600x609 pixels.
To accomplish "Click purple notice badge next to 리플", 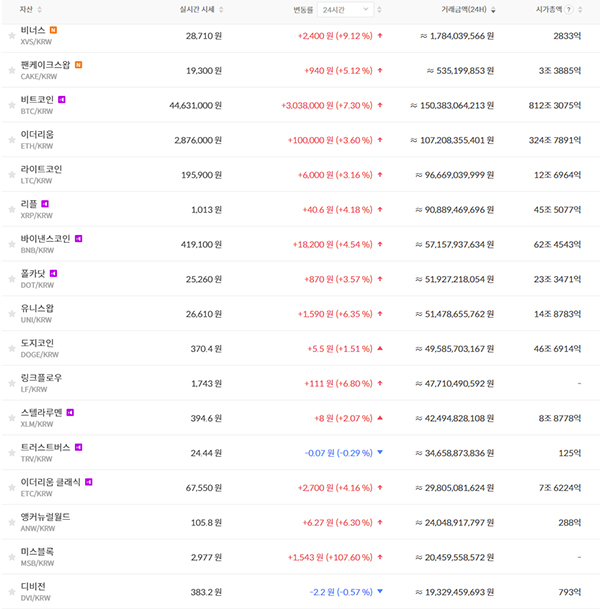I will pyautogui.click(x=45, y=204).
